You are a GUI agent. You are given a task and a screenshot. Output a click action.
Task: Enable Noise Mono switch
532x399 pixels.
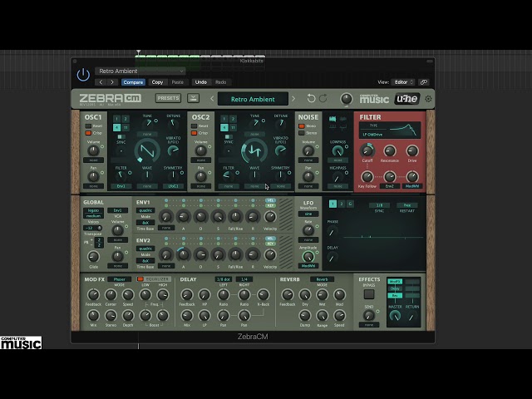(301, 126)
